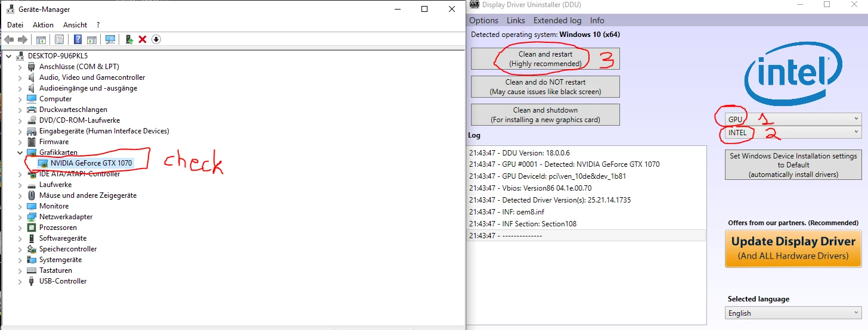Viewport: 868px width, 330px height.
Task: Click the Prozessoren chip icon
Action: pyautogui.click(x=32, y=228)
